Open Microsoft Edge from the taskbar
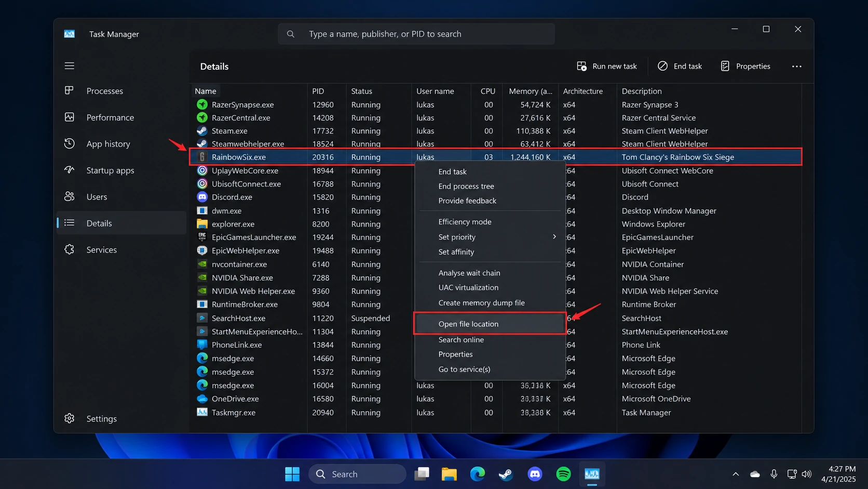 tap(478, 474)
